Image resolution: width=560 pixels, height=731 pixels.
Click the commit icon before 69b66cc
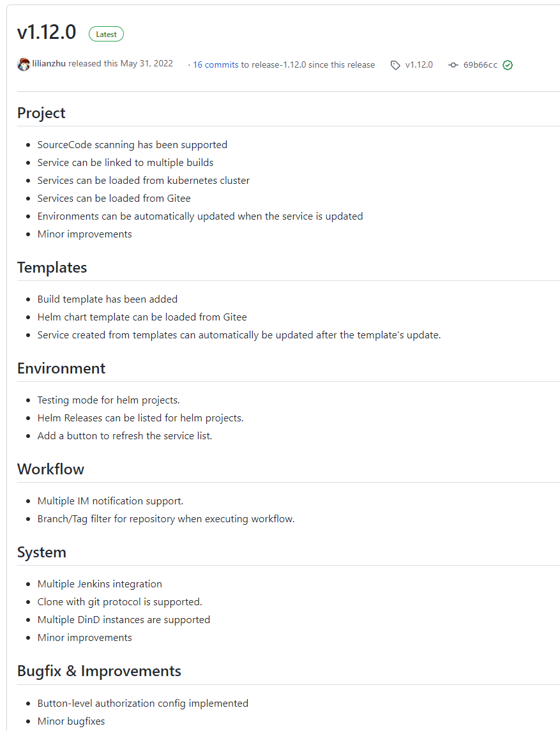pyautogui.click(x=453, y=65)
